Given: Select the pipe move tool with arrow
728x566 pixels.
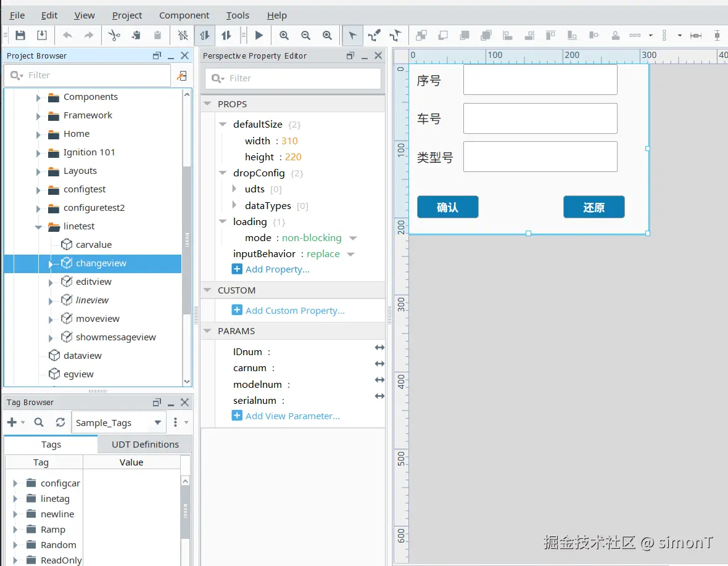Looking at the screenshot, I should click(395, 35).
